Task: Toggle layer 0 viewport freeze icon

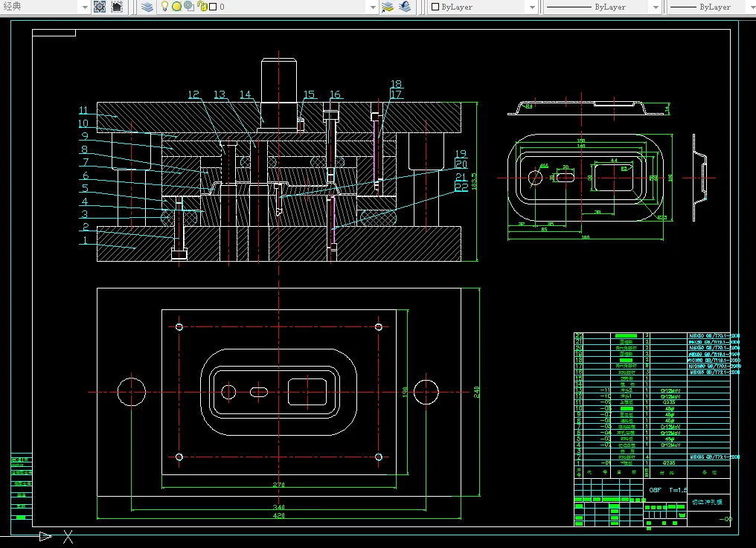Action: pos(188,7)
